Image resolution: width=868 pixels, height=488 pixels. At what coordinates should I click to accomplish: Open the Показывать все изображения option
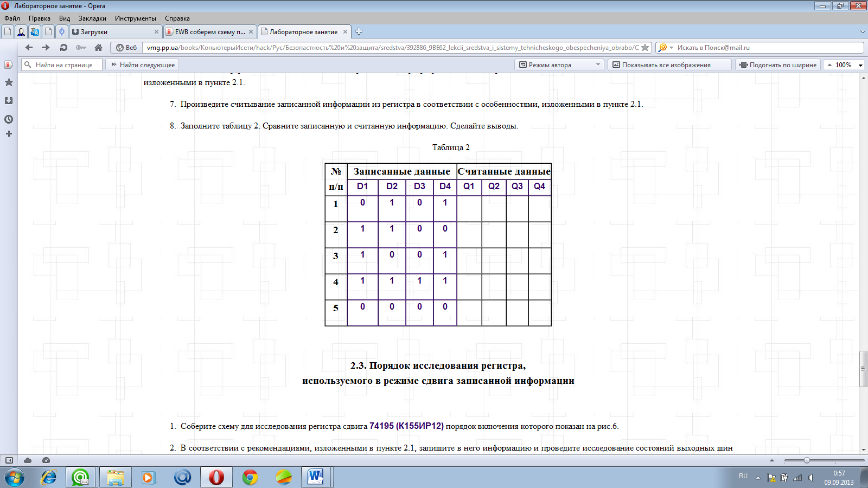click(x=669, y=65)
